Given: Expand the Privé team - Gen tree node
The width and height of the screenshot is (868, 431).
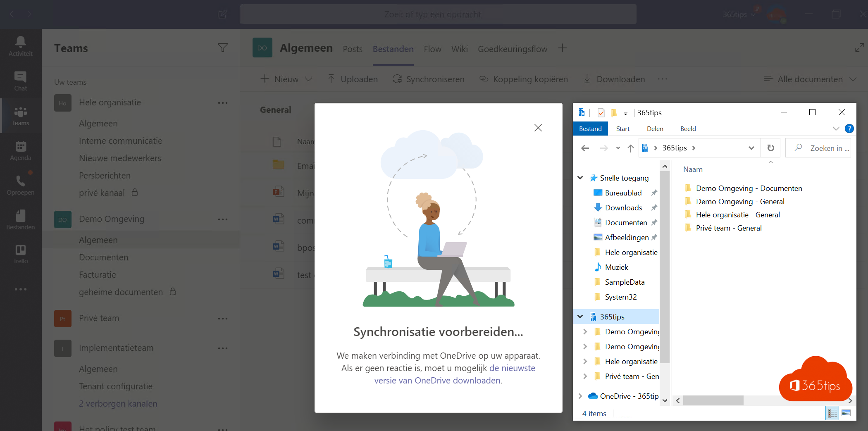Looking at the screenshot, I should click(585, 376).
